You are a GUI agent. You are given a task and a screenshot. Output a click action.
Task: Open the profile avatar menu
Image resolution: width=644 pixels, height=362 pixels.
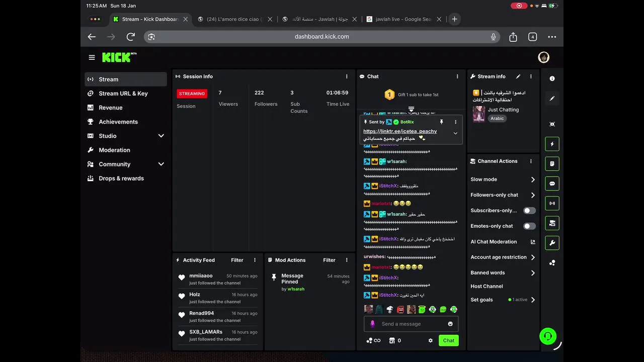pos(543,57)
